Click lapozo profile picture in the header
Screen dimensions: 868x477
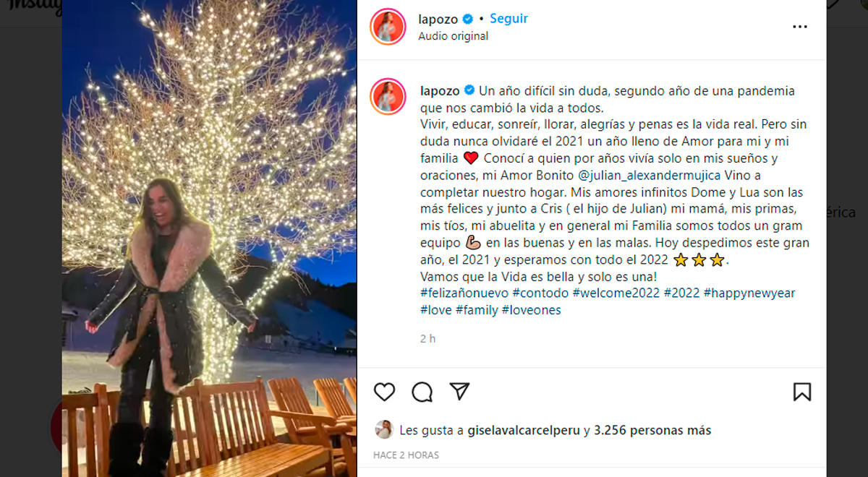click(388, 27)
